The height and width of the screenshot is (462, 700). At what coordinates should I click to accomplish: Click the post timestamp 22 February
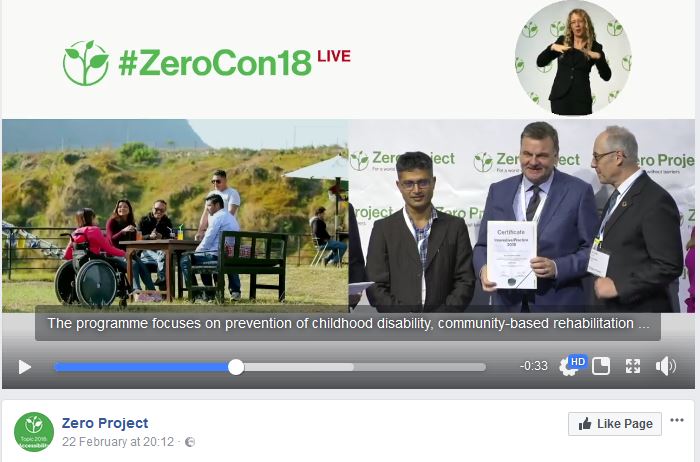[117, 442]
